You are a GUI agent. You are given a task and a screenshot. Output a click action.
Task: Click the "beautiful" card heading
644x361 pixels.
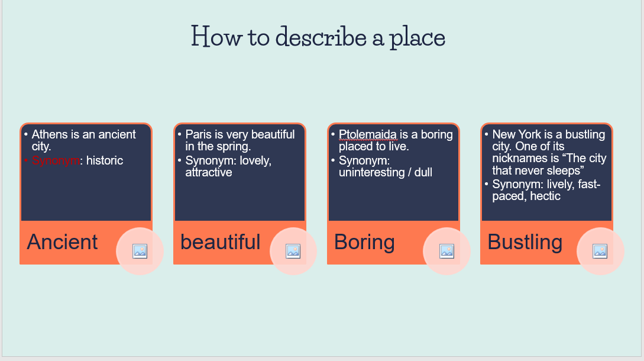(220, 242)
